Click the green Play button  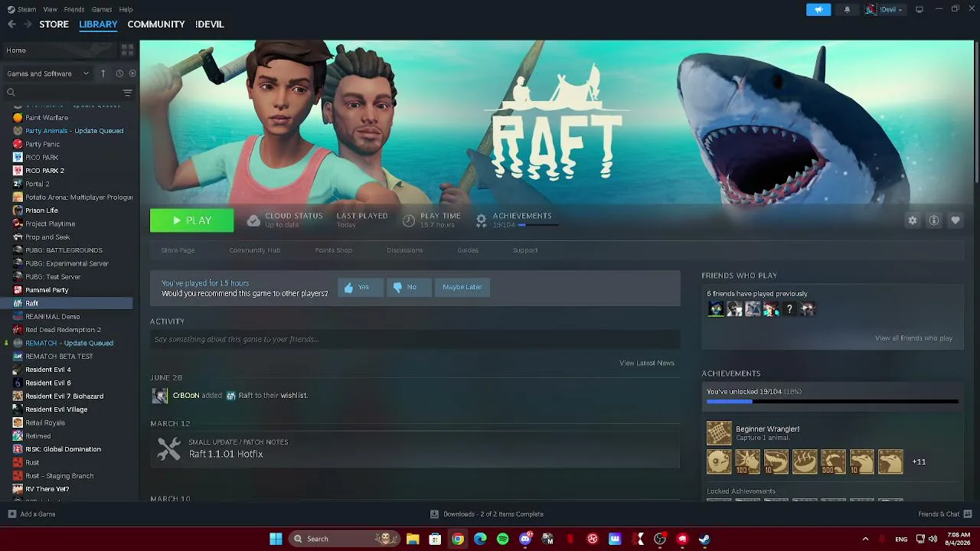[x=191, y=220]
